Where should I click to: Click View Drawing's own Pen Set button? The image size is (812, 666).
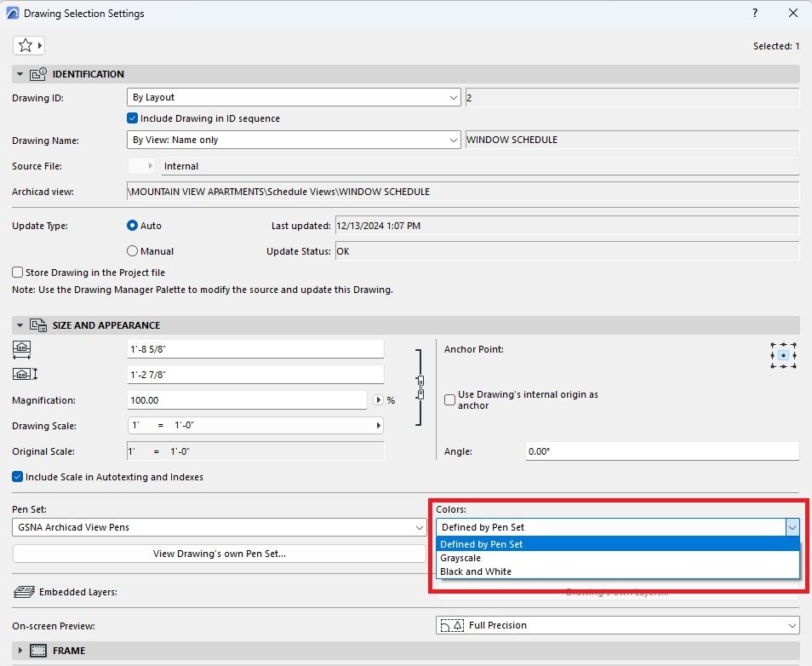220,554
